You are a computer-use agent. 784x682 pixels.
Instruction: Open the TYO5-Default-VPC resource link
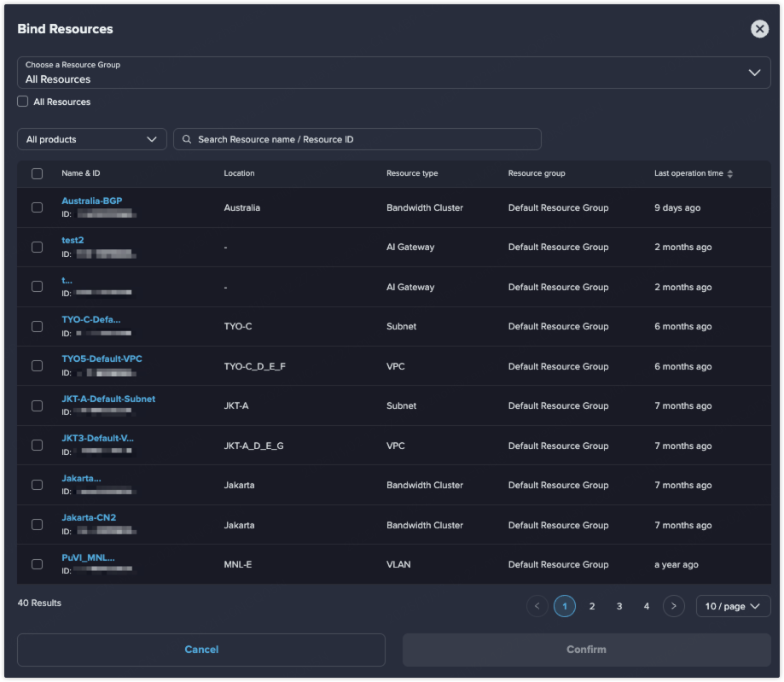pyautogui.click(x=102, y=359)
